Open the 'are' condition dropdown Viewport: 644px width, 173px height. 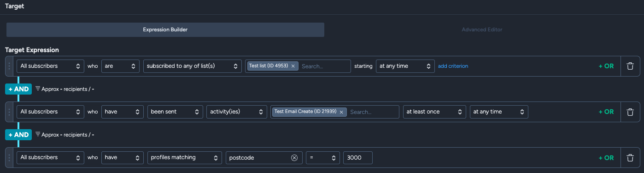(x=121, y=66)
